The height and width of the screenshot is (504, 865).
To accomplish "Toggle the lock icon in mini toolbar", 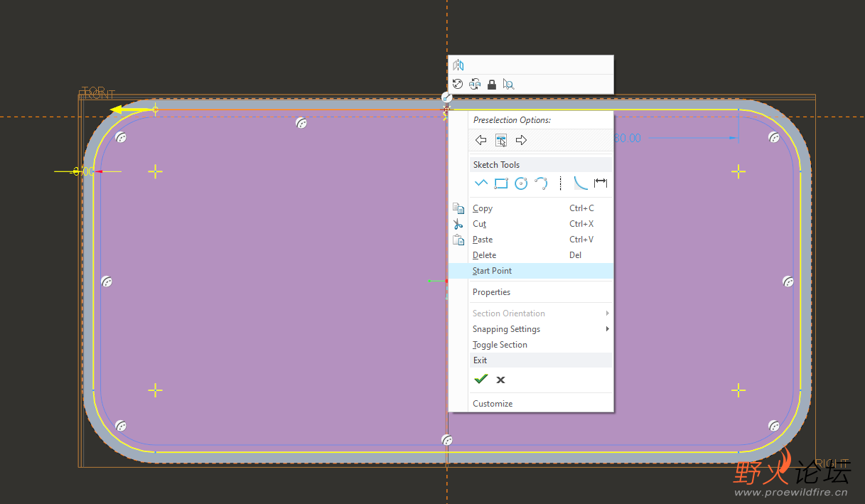I will pos(492,84).
